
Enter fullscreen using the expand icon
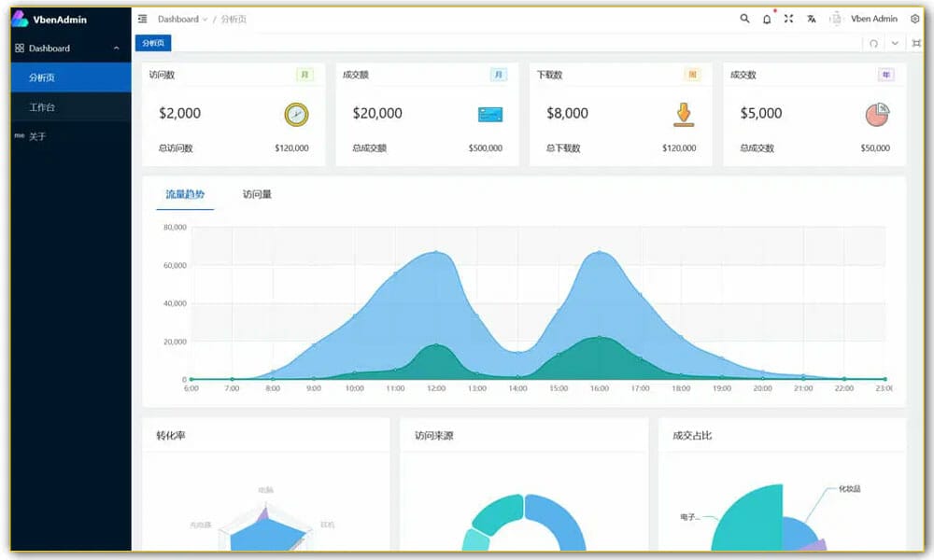788,18
